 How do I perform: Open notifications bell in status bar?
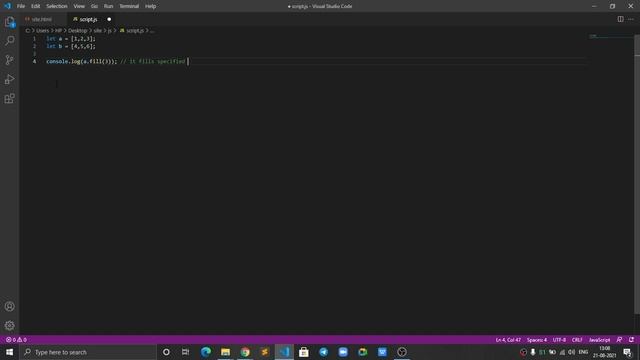coord(631,340)
